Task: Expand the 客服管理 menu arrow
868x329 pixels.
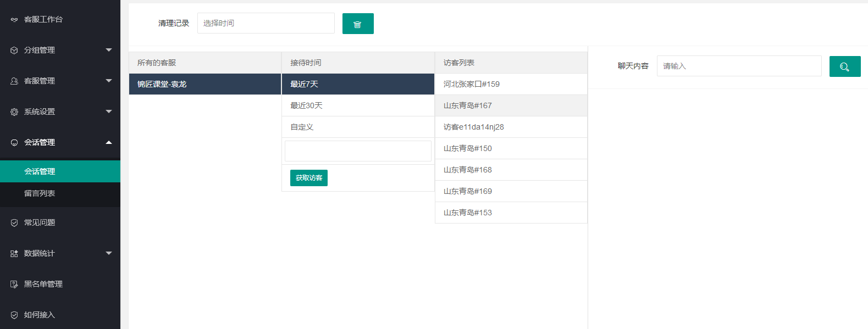Action: [x=109, y=81]
